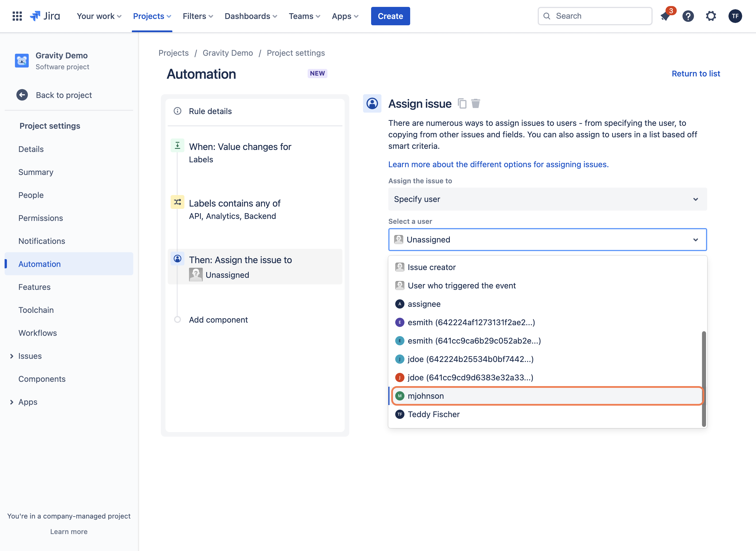756x551 pixels.
Task: Open the Specify user dropdown
Action: tap(547, 199)
